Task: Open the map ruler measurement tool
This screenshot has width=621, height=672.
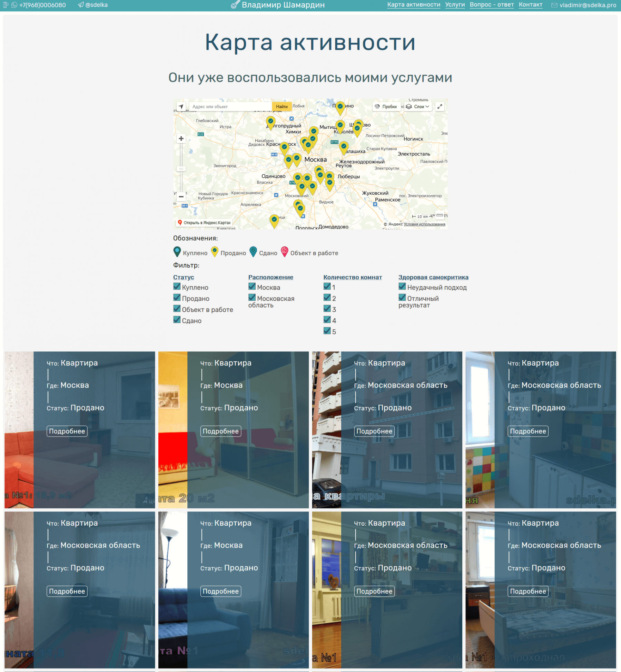Action: point(440,215)
